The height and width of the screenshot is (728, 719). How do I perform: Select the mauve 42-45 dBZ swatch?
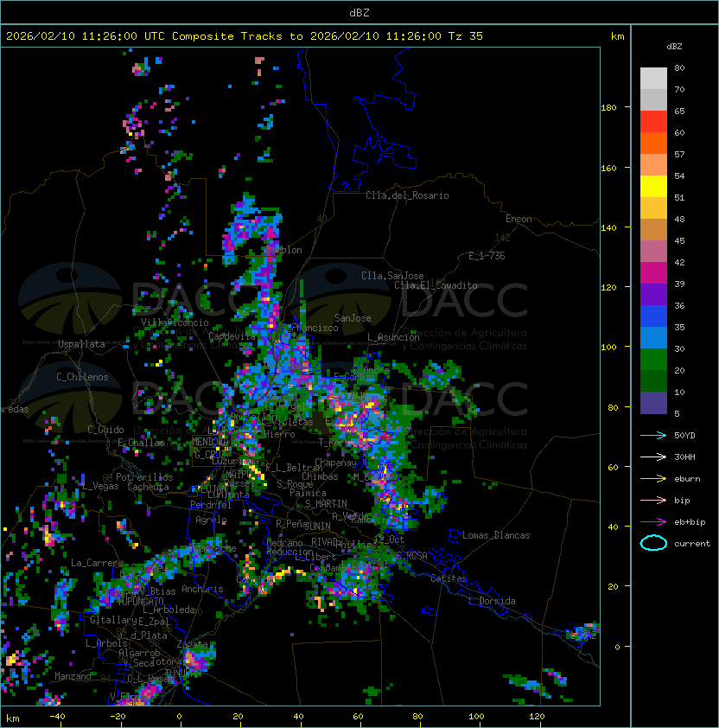tap(653, 252)
